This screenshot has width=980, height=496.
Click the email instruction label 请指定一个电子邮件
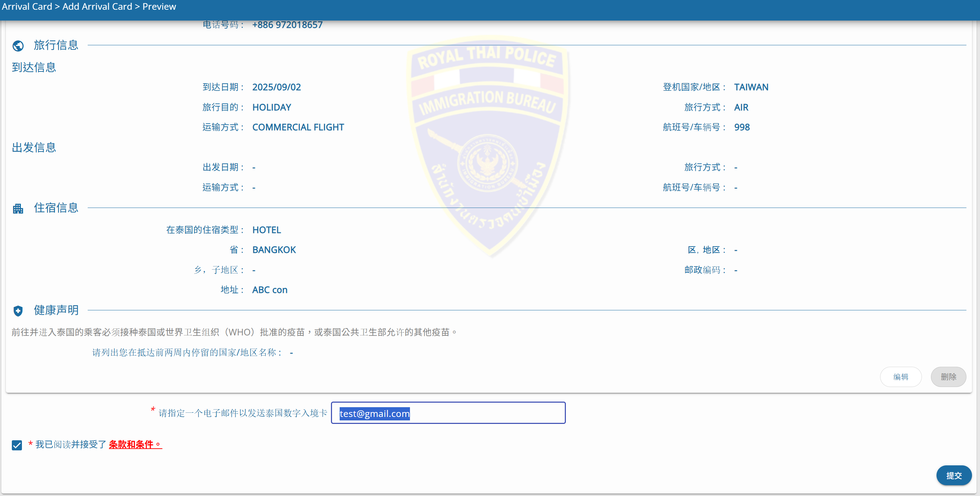coord(243,413)
